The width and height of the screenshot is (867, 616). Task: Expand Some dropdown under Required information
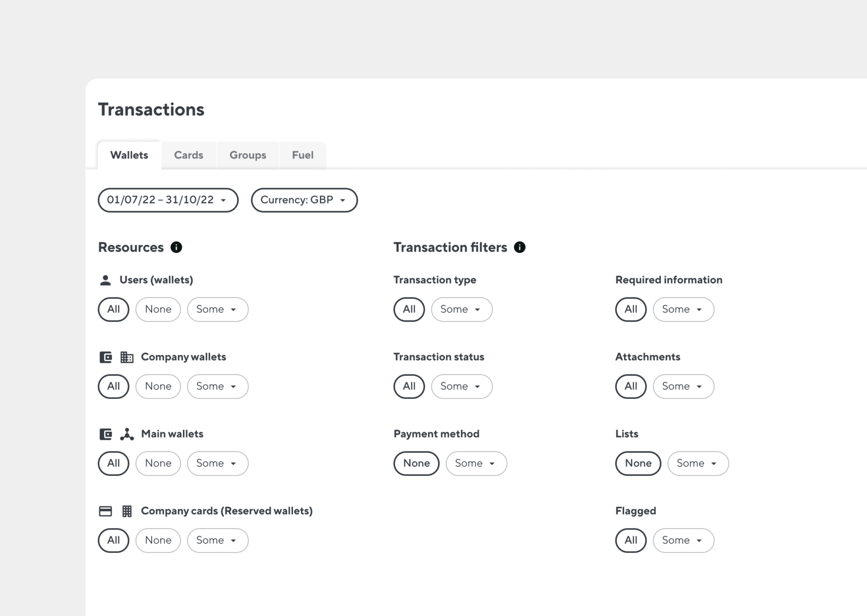pos(684,309)
